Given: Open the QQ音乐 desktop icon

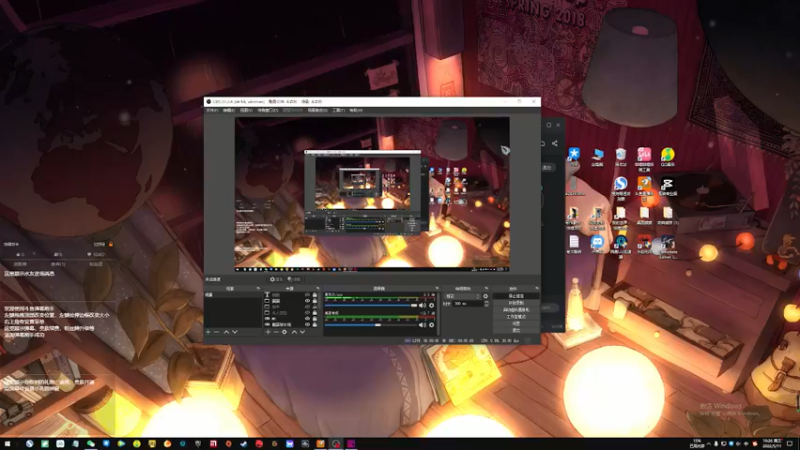Looking at the screenshot, I should pyautogui.click(x=667, y=157).
